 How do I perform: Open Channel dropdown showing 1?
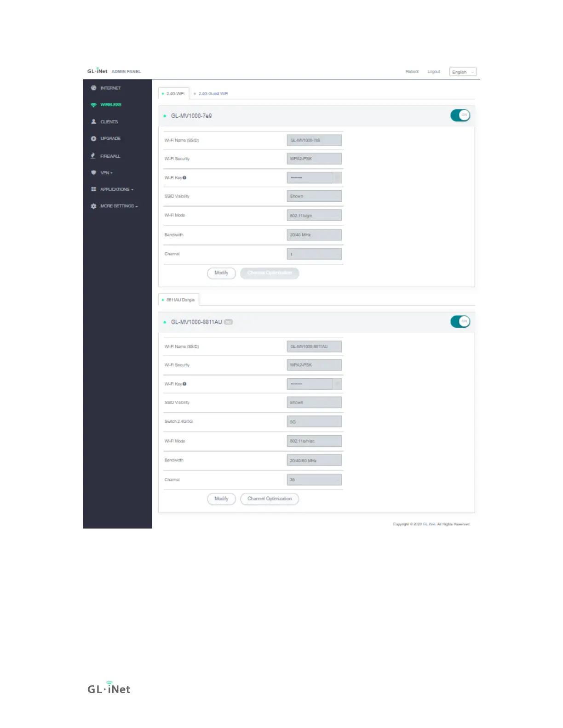[x=314, y=254]
